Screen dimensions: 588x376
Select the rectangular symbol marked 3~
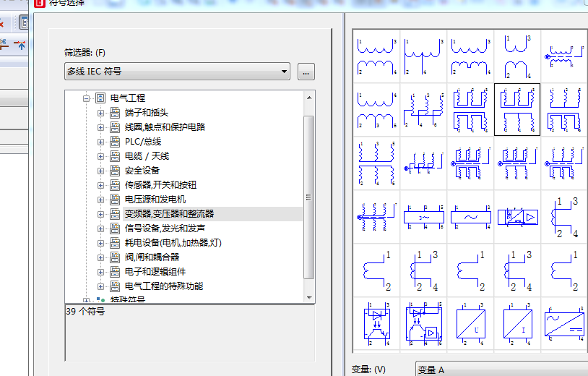pos(424,218)
